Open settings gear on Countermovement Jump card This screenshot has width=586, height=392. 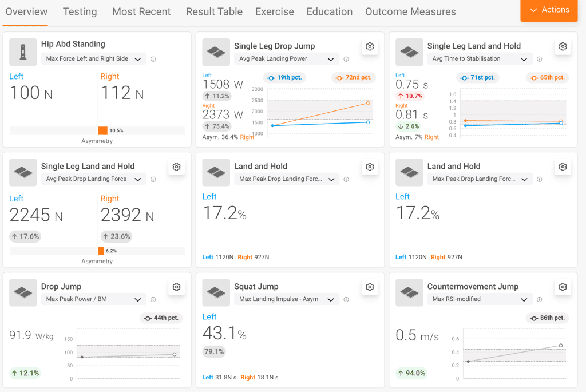pos(563,287)
